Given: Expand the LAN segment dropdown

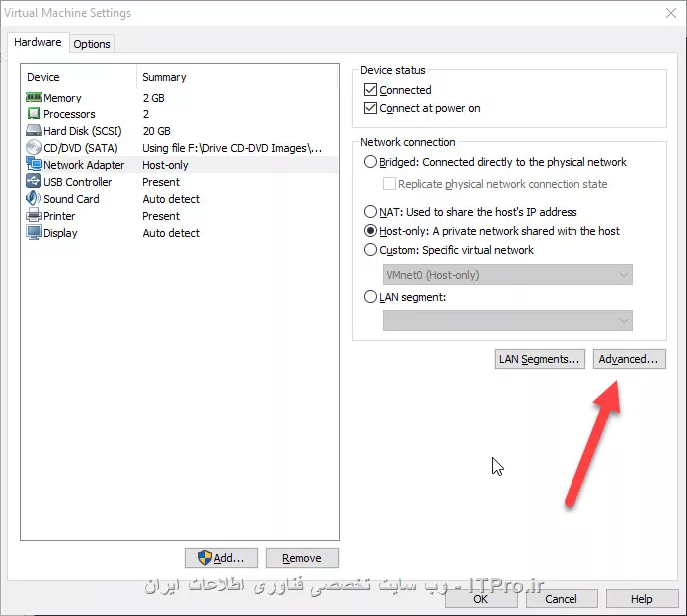Looking at the screenshot, I should click(508, 320).
